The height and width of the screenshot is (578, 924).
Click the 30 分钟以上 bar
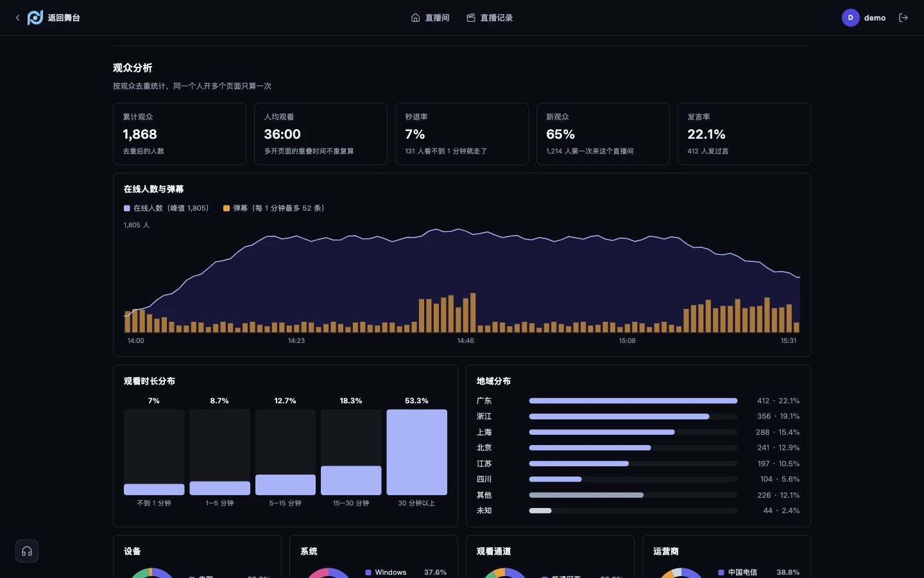[x=416, y=452]
